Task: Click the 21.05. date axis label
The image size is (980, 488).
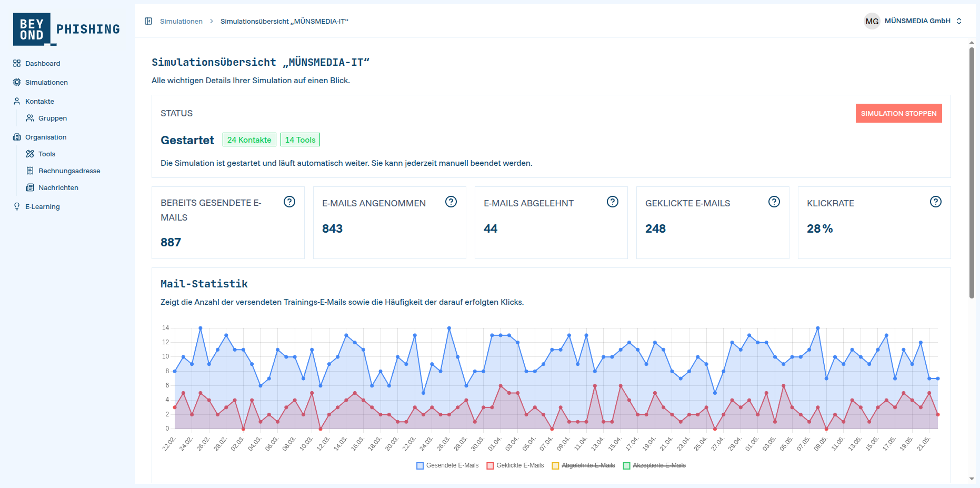Action: pos(923,444)
